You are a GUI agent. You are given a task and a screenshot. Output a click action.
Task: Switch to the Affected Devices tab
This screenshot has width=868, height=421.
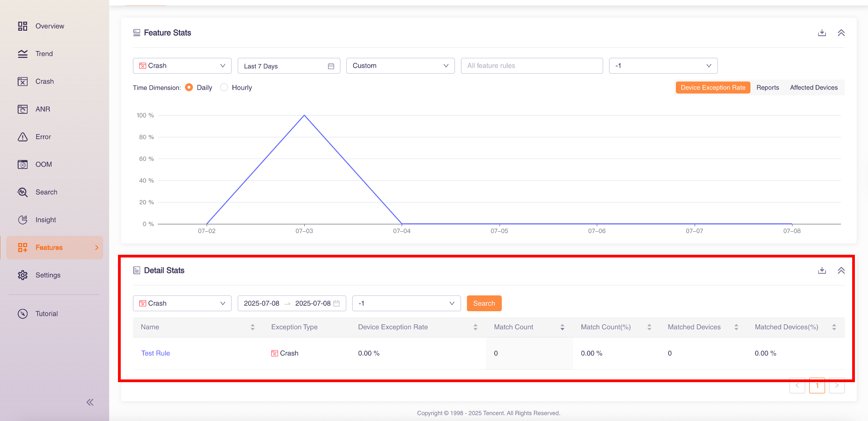point(814,88)
